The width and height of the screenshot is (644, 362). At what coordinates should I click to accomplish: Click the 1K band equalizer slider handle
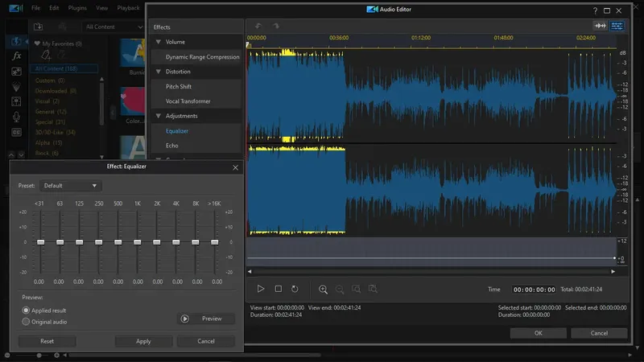click(x=138, y=241)
